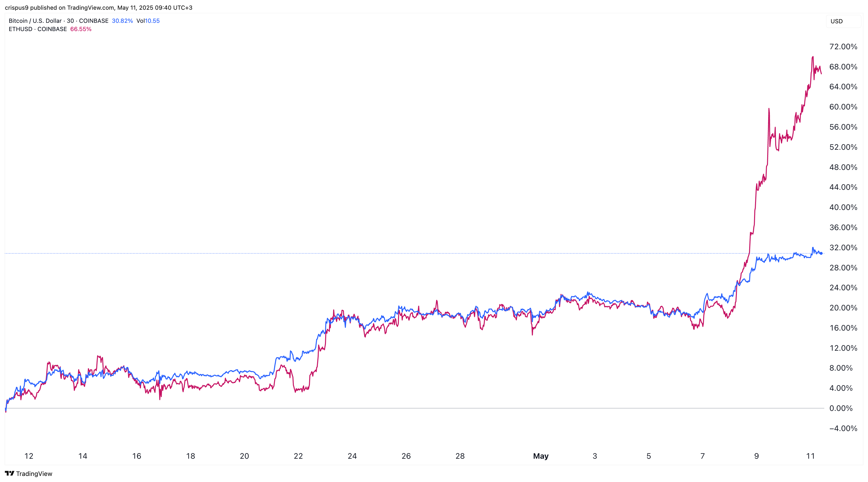Click the −4.00% price axis label

click(x=843, y=428)
